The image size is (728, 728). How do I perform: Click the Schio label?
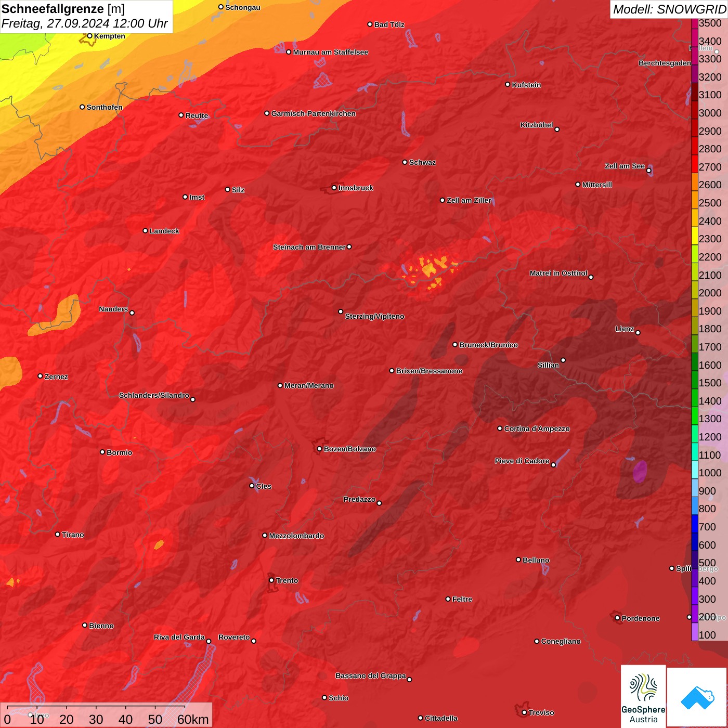(339, 698)
